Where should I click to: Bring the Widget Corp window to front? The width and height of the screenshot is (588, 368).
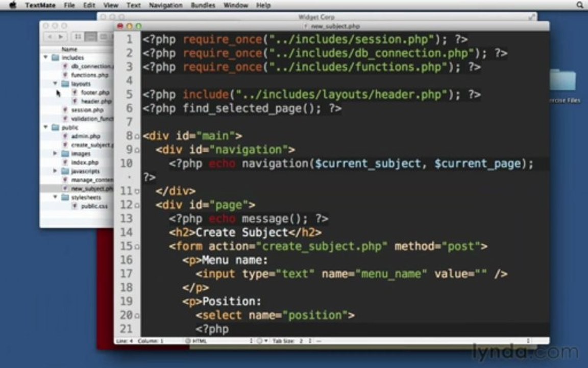tap(316, 17)
